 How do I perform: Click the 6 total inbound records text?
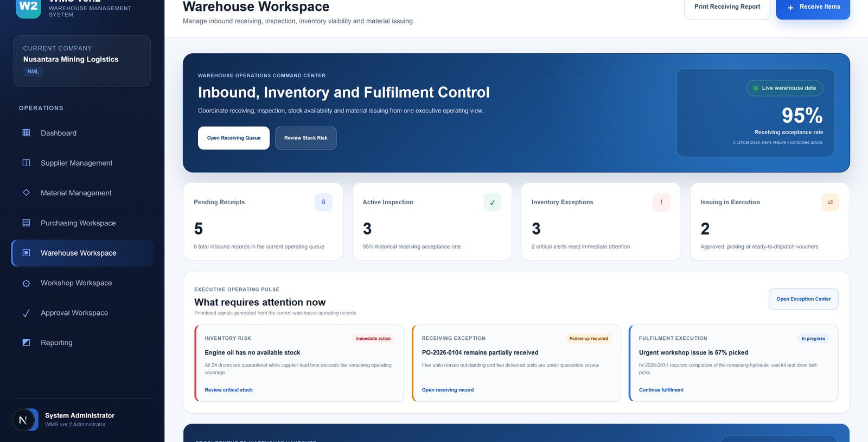[259, 247]
